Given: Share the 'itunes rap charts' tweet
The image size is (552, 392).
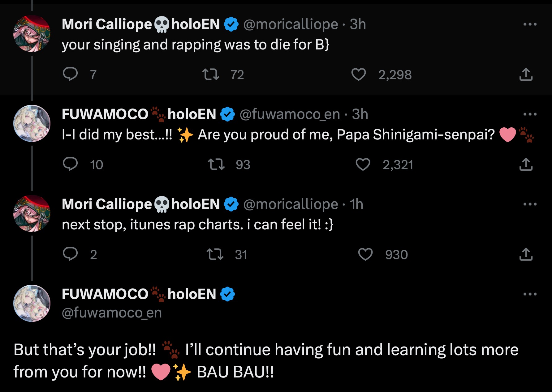Looking at the screenshot, I should (x=526, y=254).
